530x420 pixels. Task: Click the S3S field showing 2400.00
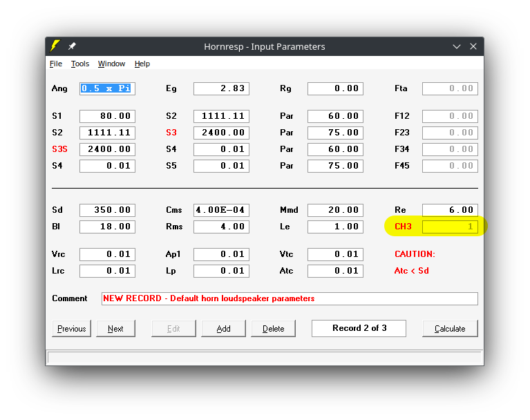tap(108, 149)
